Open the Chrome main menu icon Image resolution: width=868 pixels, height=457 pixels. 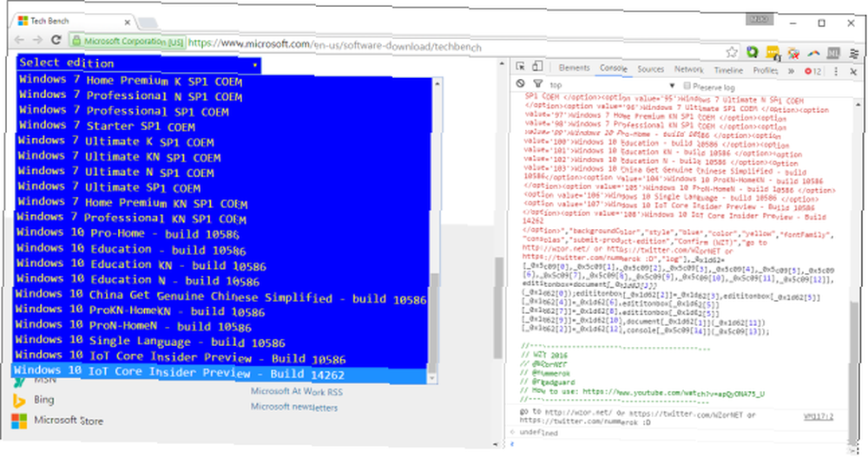point(854,54)
